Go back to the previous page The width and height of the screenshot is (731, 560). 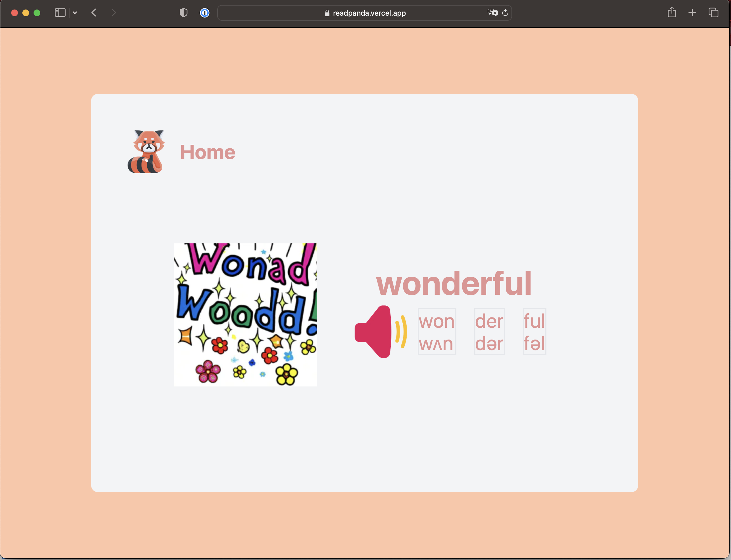94,13
